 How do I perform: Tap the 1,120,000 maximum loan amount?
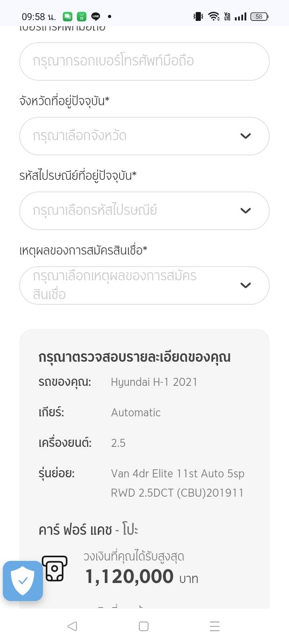(x=129, y=577)
